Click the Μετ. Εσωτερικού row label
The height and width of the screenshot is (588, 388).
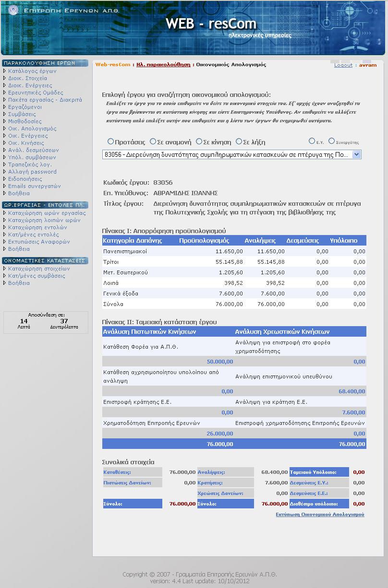125,272
